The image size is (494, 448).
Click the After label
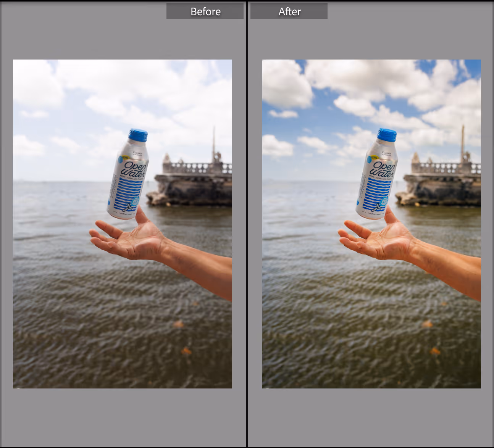289,11
